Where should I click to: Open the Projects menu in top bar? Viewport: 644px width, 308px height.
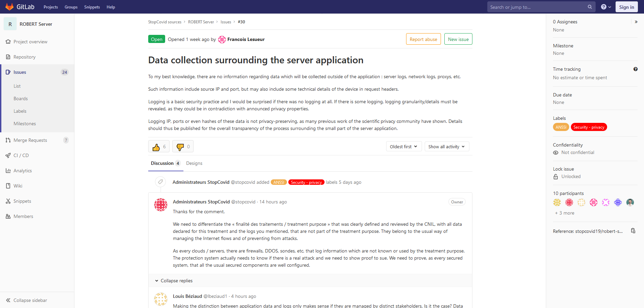point(51,7)
